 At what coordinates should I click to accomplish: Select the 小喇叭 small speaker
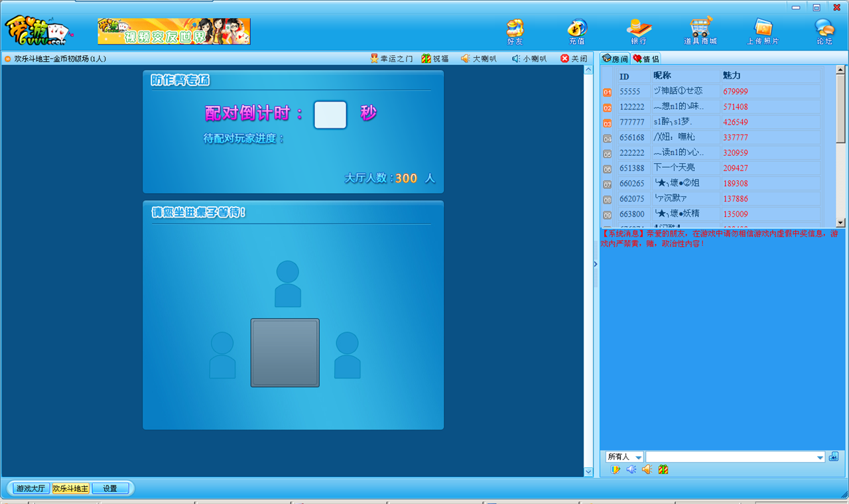(x=529, y=58)
